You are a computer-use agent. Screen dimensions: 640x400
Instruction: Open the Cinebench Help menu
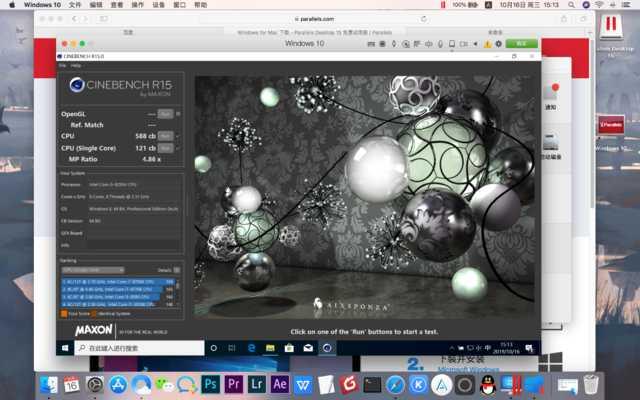tap(76, 65)
